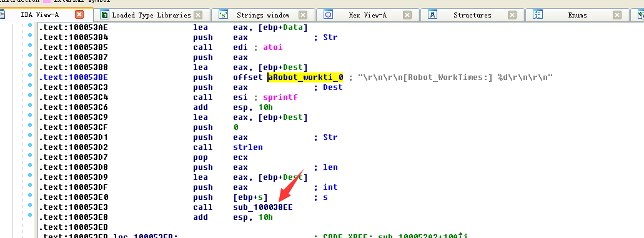The width and height of the screenshot is (644, 238).
Task: Click the Strings window 's' icon
Action: [223, 15]
